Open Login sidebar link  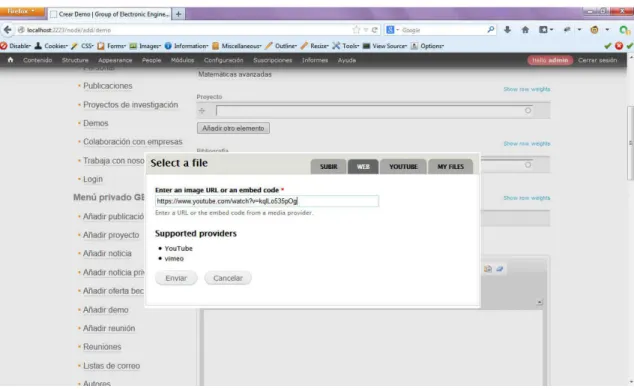coord(93,179)
